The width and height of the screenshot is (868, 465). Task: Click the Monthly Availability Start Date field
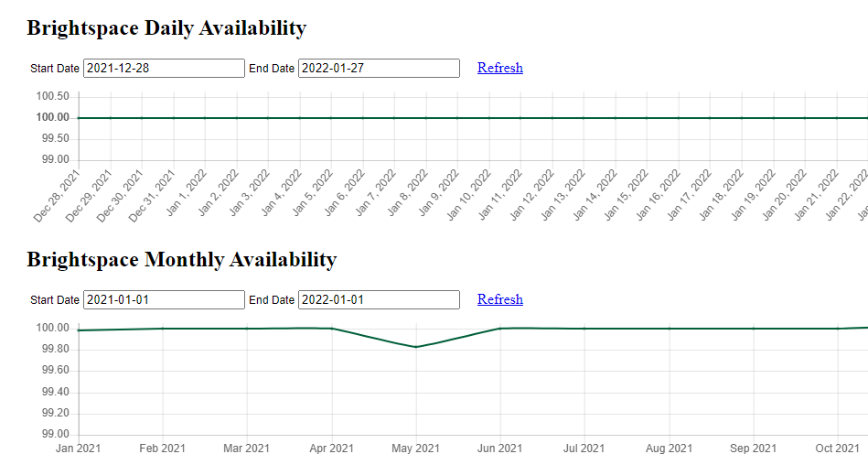pyautogui.click(x=164, y=300)
